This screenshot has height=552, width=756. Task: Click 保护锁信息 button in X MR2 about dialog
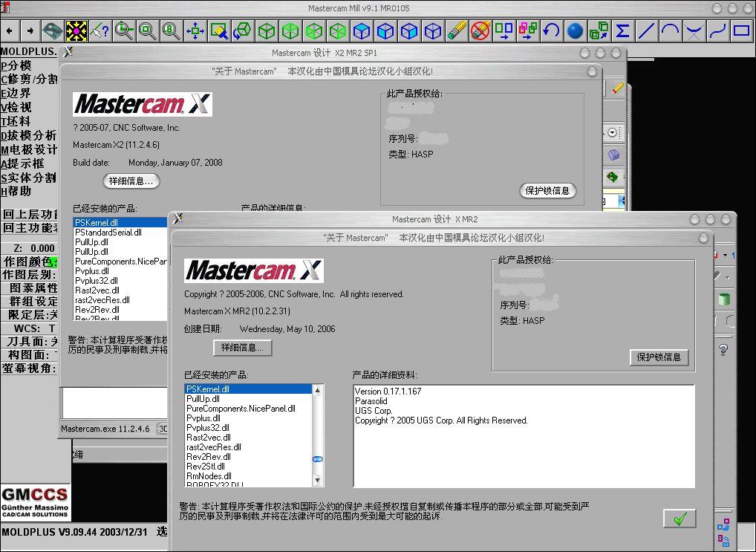point(659,357)
